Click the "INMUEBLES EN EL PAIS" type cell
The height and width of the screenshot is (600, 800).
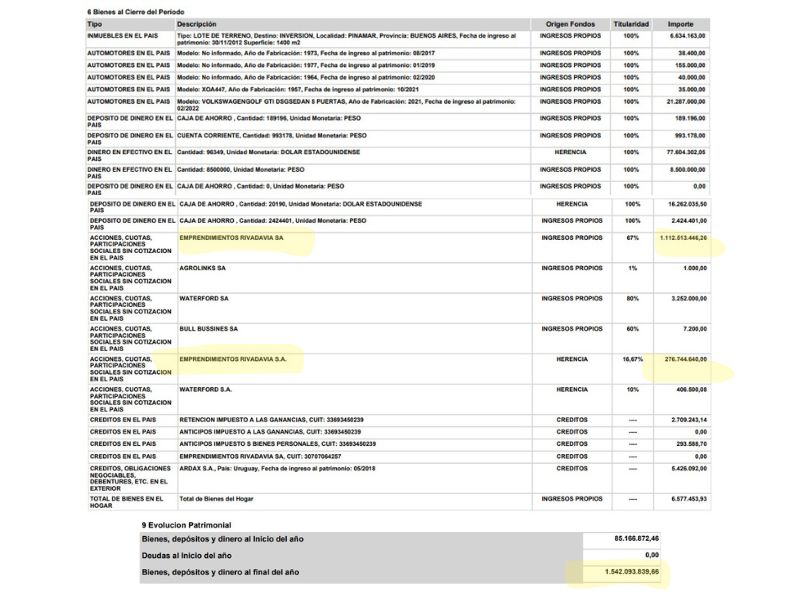[122, 36]
